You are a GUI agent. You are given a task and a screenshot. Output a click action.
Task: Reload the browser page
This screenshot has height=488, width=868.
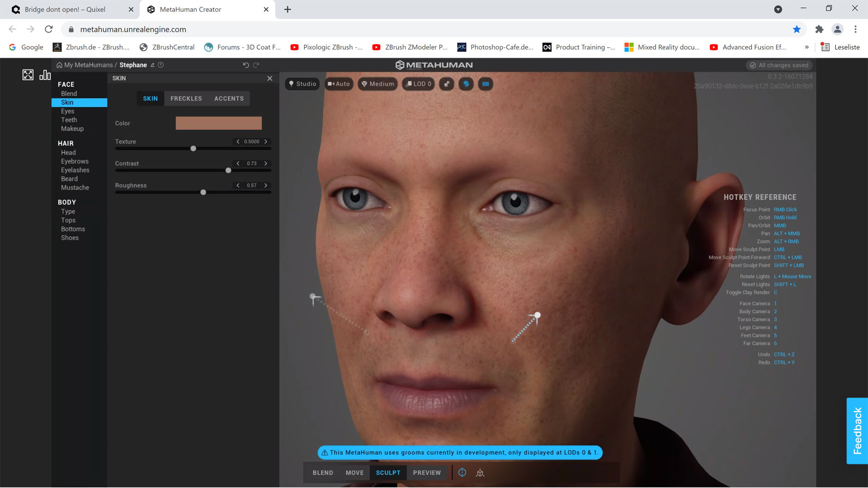49,29
